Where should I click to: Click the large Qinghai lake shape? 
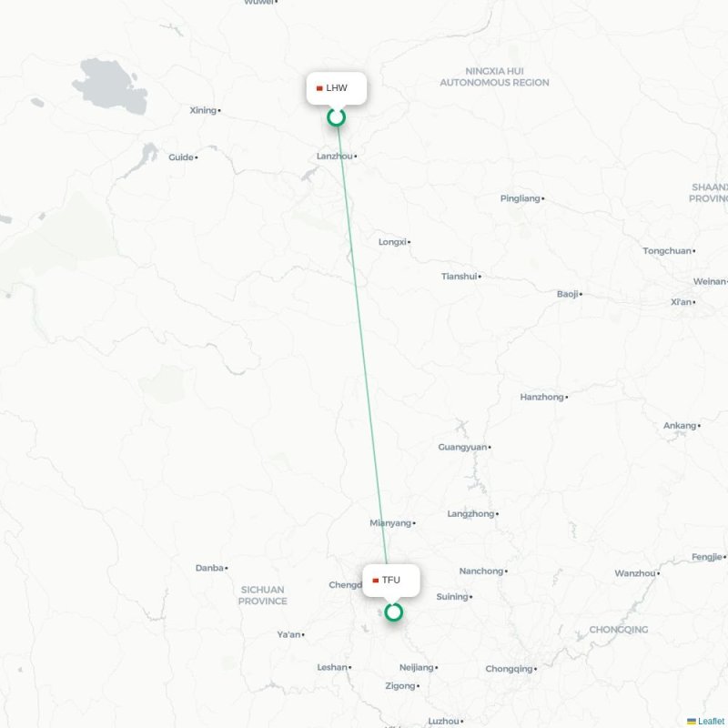pyautogui.click(x=111, y=86)
